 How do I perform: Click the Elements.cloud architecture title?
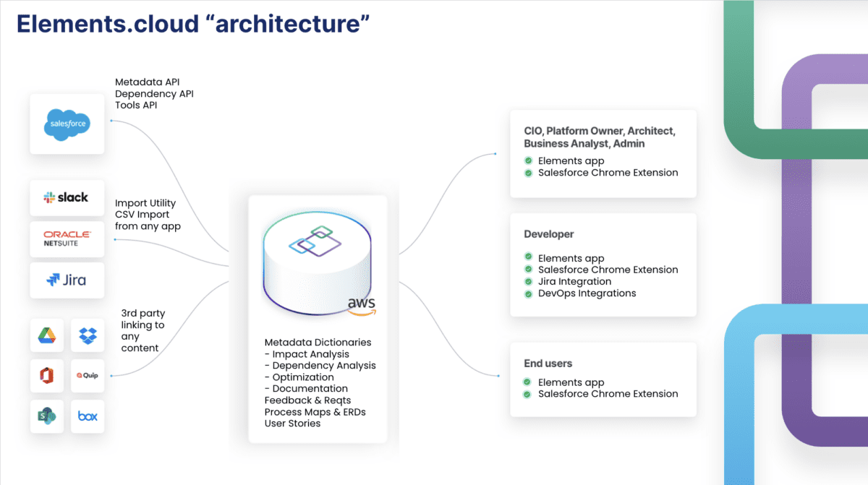click(194, 22)
